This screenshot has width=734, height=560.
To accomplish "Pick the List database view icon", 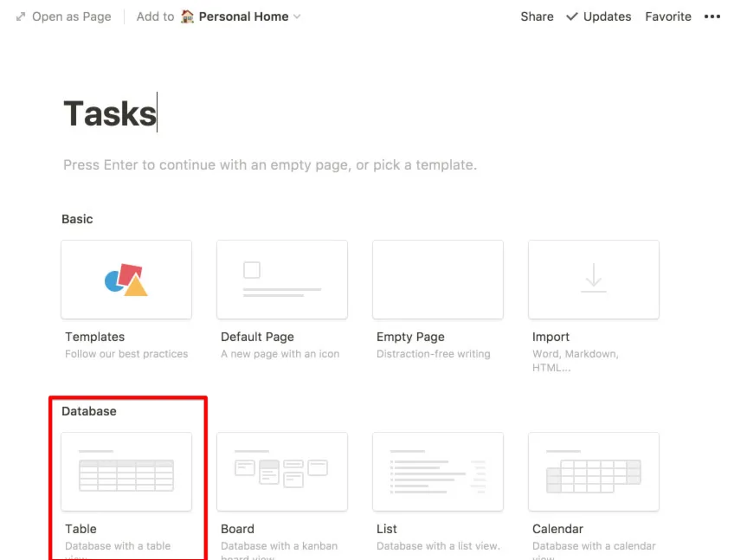I will (x=437, y=472).
